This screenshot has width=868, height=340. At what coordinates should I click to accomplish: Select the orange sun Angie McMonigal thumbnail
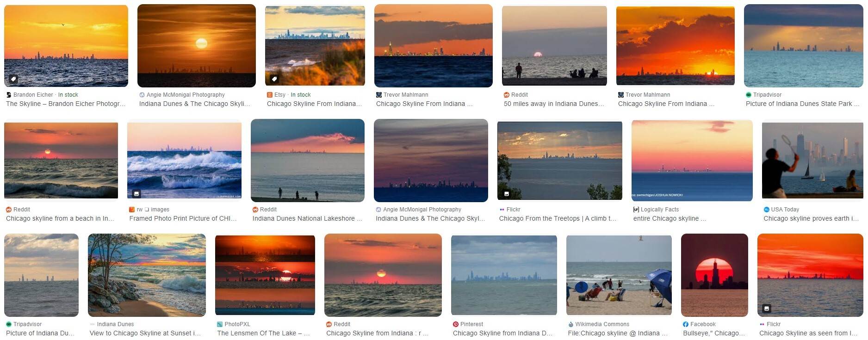[197, 46]
